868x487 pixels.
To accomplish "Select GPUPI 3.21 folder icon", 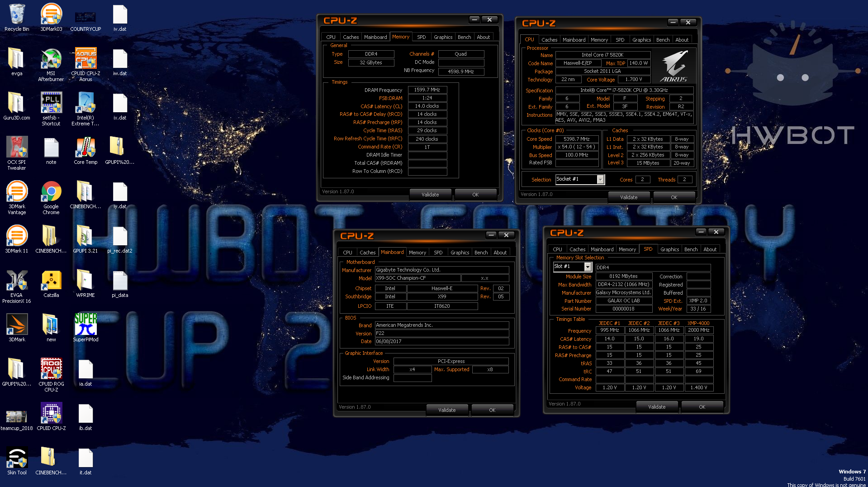I will tap(85, 239).
